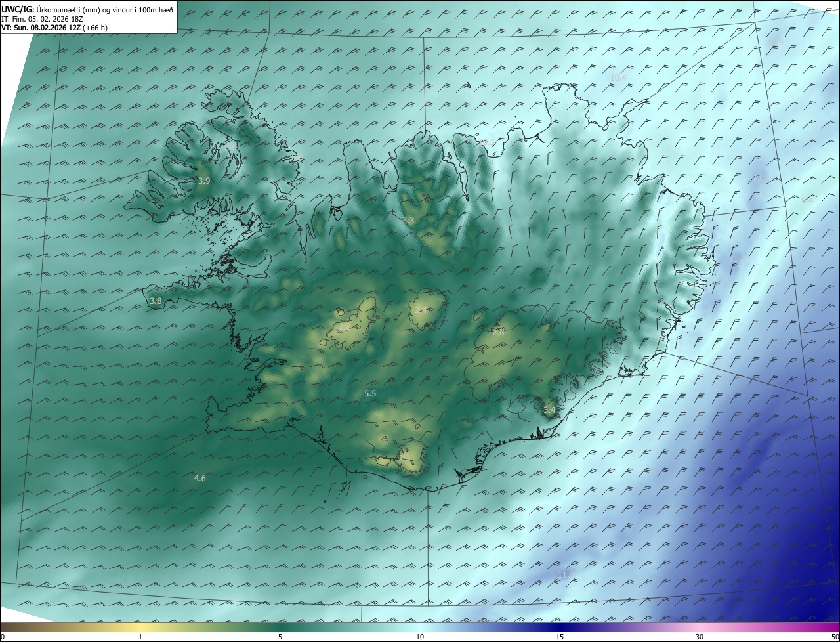Click the color scale tick label 50

[x=835, y=637]
